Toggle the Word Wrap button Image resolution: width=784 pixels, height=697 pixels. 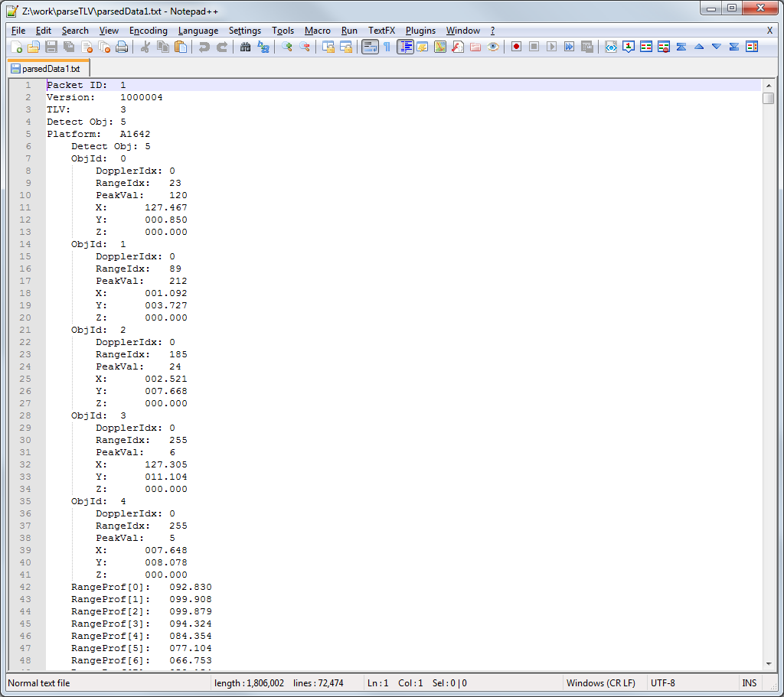tap(370, 47)
